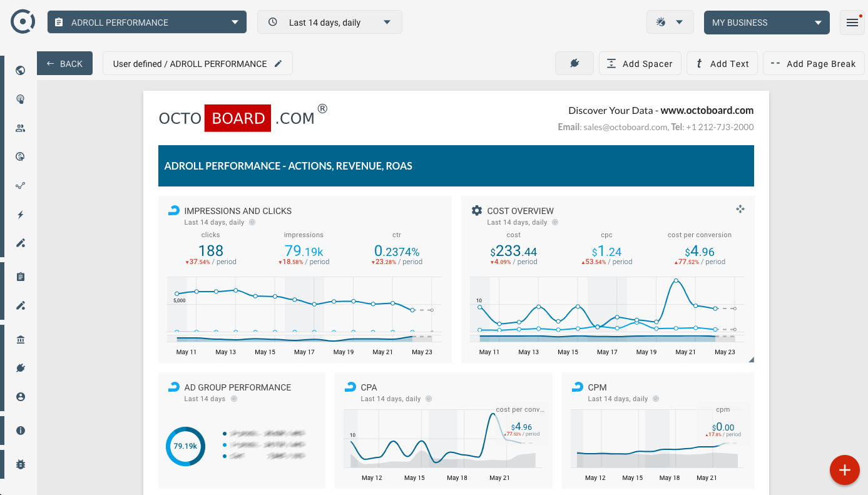The width and height of the screenshot is (868, 495).
Task: Click the red plus add button
Action: (x=845, y=470)
